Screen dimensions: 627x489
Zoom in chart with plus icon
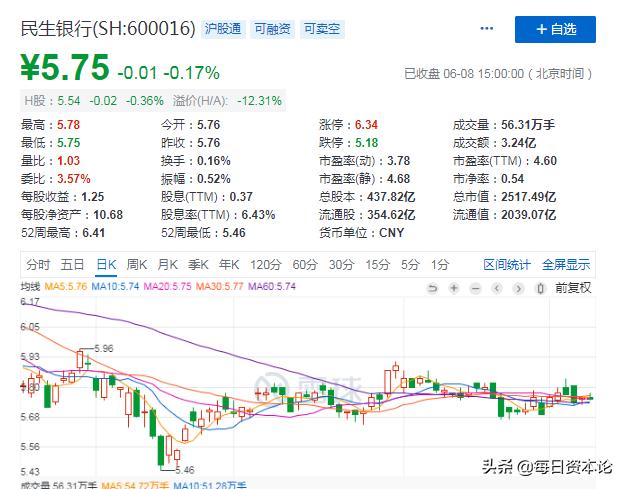tap(454, 288)
